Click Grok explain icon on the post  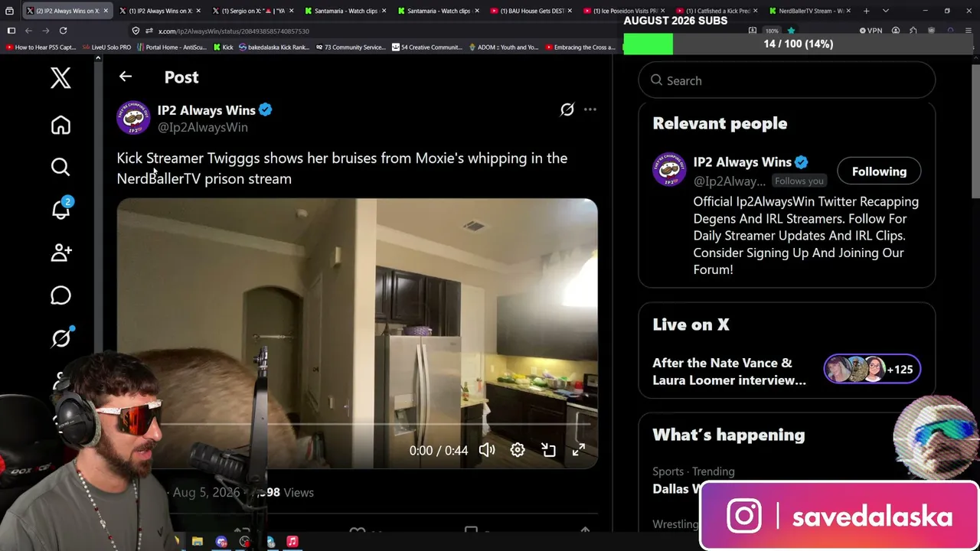pos(567,109)
